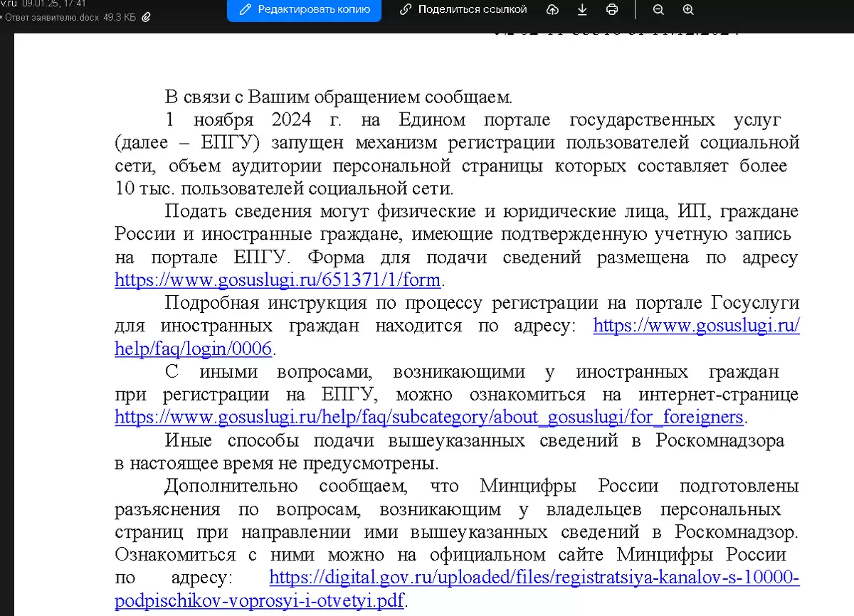The image size is (854, 616).
Task: Download the .docx file
Action: pyautogui.click(x=581, y=9)
